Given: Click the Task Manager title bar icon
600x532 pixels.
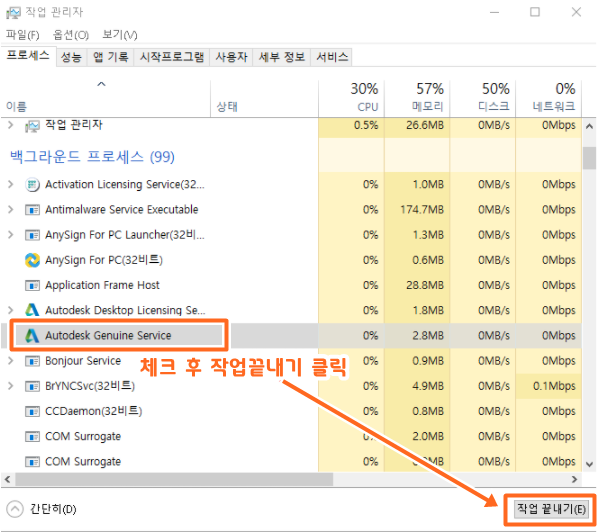Looking at the screenshot, I should click(x=13, y=13).
